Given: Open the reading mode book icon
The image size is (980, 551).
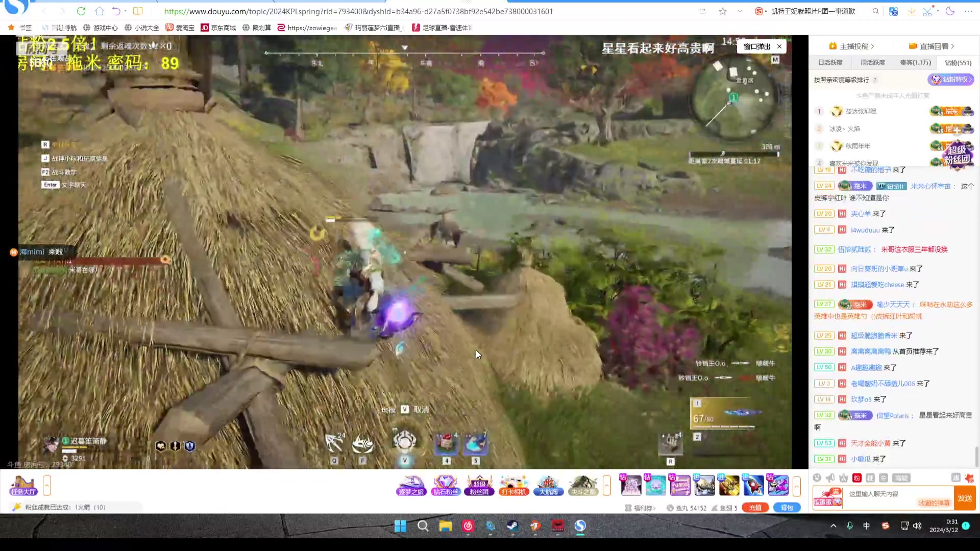Looking at the screenshot, I should (x=138, y=11).
